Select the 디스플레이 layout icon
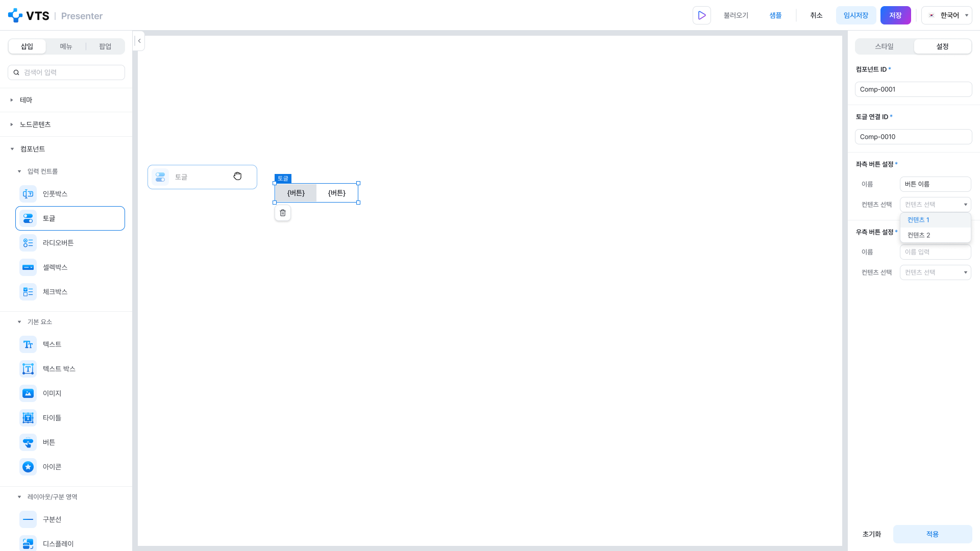980x551 pixels. coord(28,544)
